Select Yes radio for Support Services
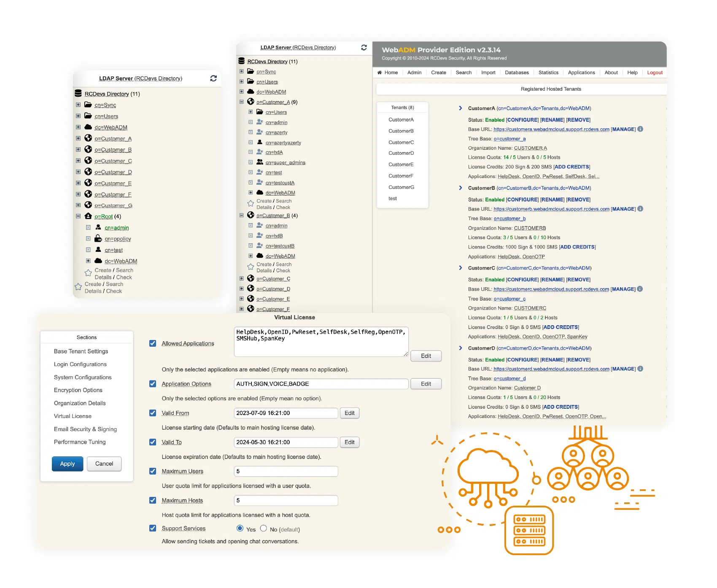The width and height of the screenshot is (717, 588). [240, 528]
